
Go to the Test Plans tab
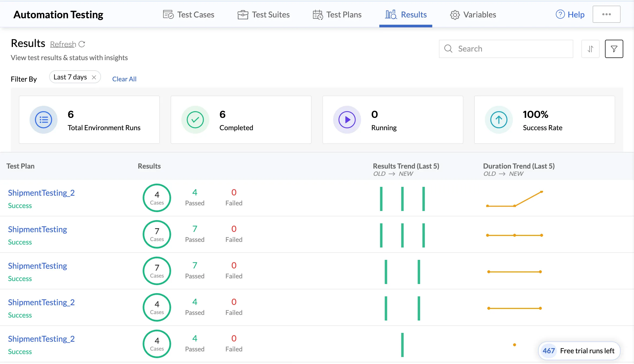(337, 14)
